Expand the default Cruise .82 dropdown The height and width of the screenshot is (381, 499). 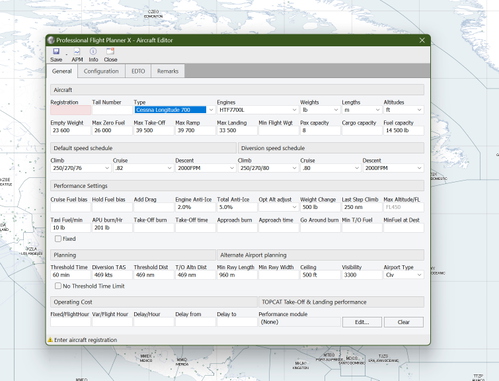pos(169,168)
